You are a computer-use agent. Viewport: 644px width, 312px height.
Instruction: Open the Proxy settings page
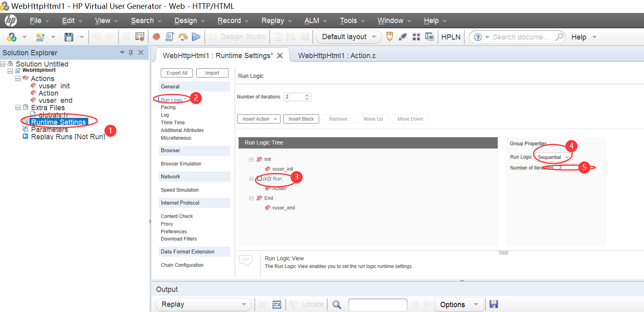(x=167, y=224)
